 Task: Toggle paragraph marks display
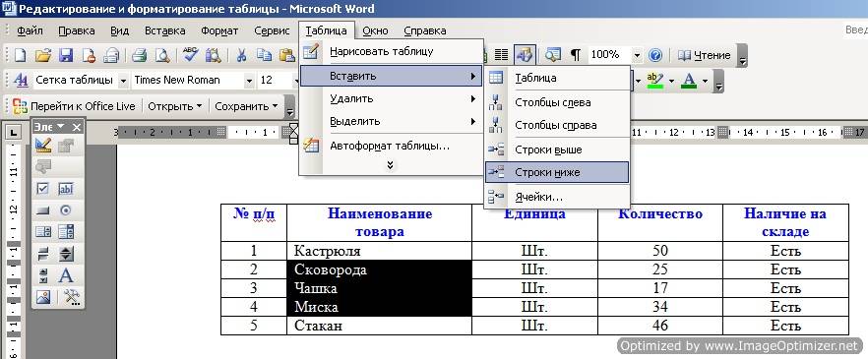click(576, 55)
